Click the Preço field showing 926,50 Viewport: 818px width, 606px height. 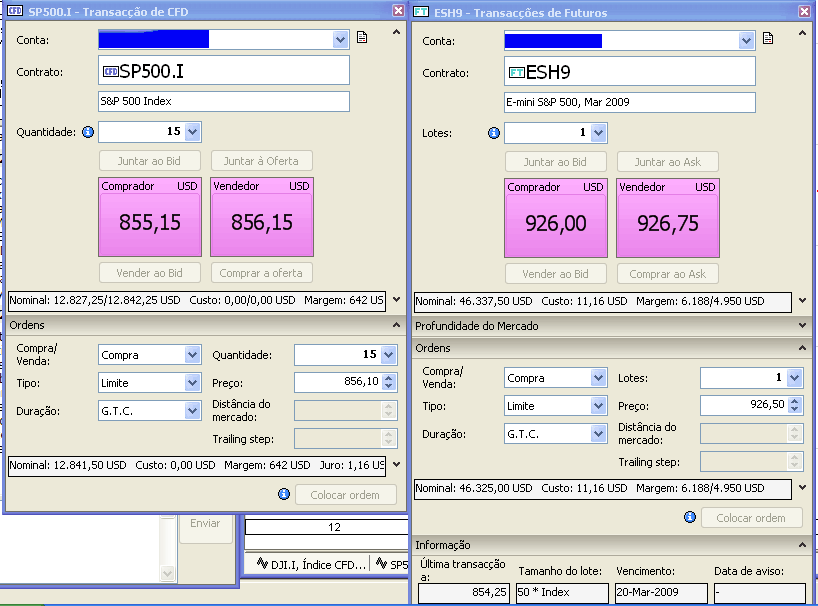pos(744,405)
